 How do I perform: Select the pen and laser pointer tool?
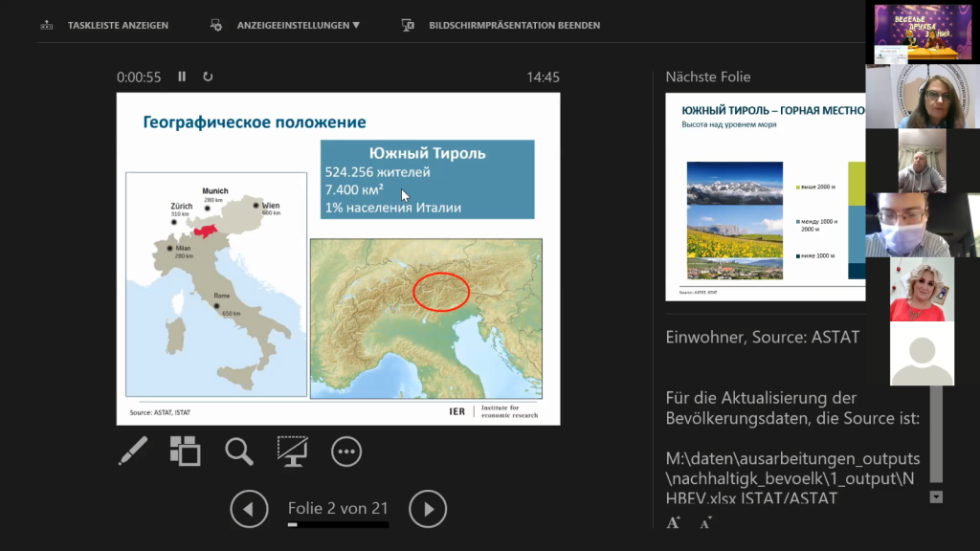tap(133, 451)
